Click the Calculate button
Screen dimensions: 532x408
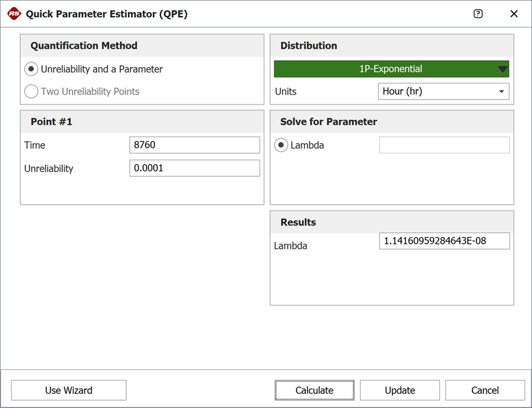[x=314, y=390]
